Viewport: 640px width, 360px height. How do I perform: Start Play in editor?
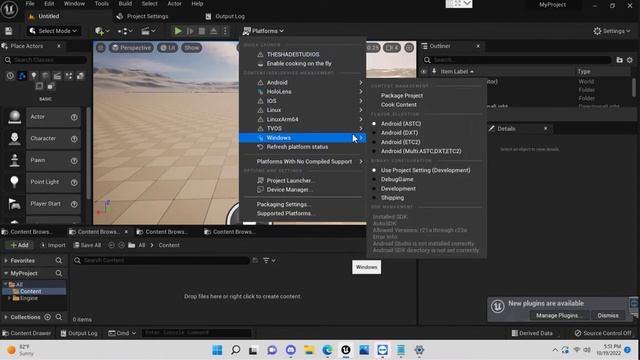[178, 31]
